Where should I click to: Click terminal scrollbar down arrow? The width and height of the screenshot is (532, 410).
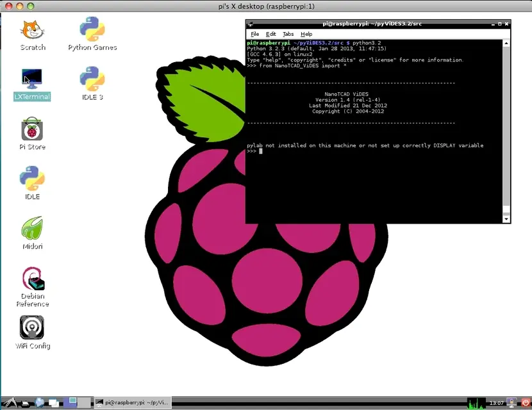click(x=506, y=219)
